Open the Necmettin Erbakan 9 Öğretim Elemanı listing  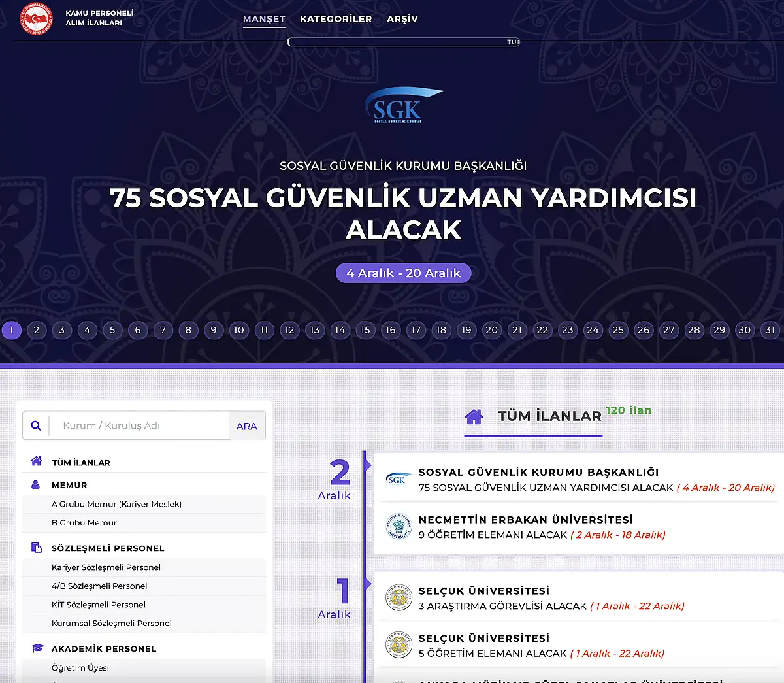pyautogui.click(x=579, y=527)
